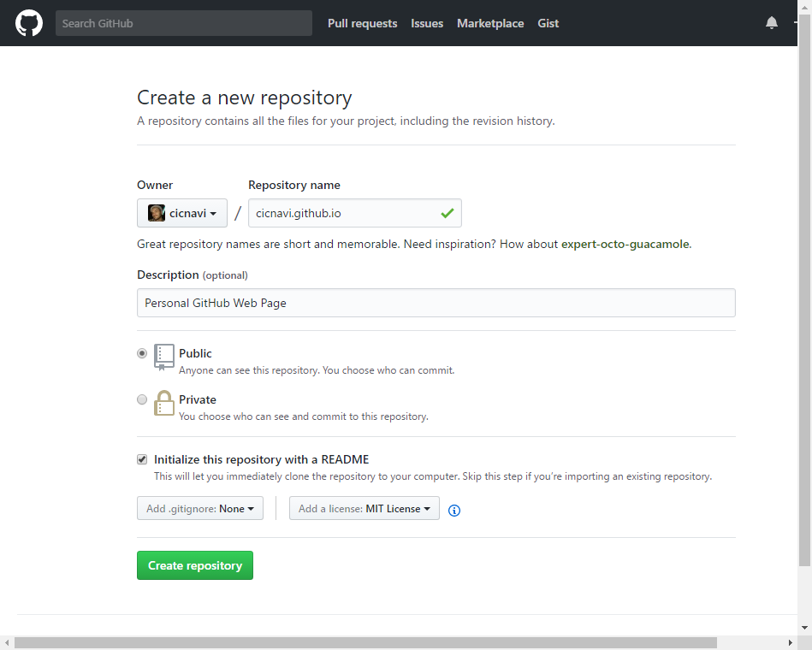Open the Marketplace link
The image size is (812, 650).
point(490,23)
